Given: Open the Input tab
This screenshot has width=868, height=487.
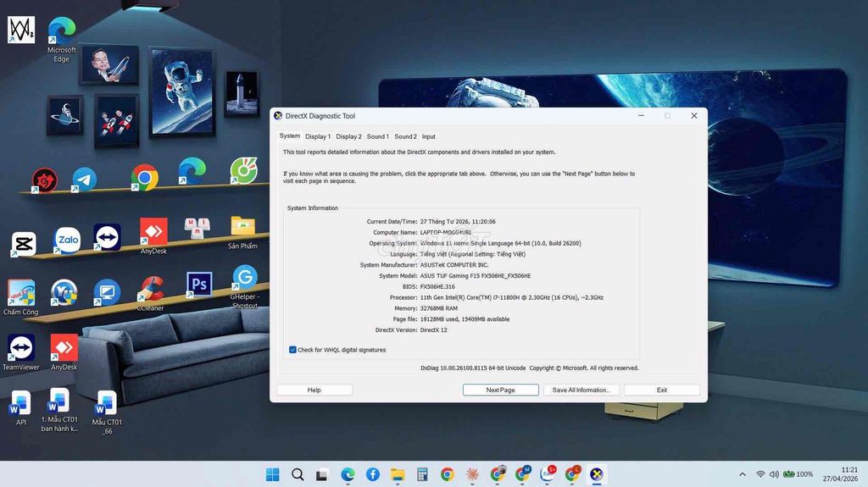Looking at the screenshot, I should [x=428, y=136].
